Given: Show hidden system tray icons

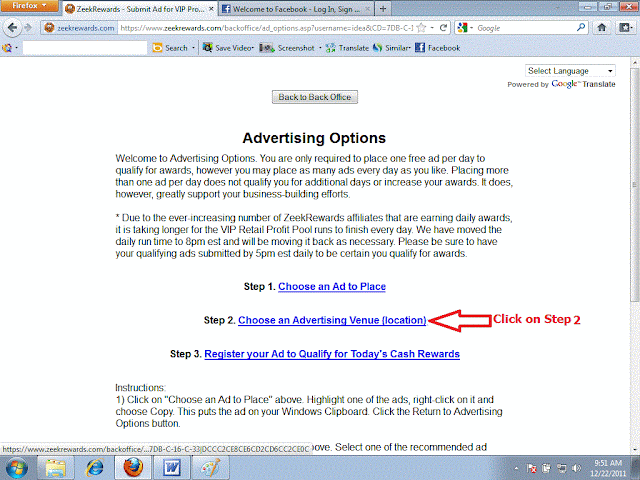Looking at the screenshot, I should pyautogui.click(x=516, y=468).
